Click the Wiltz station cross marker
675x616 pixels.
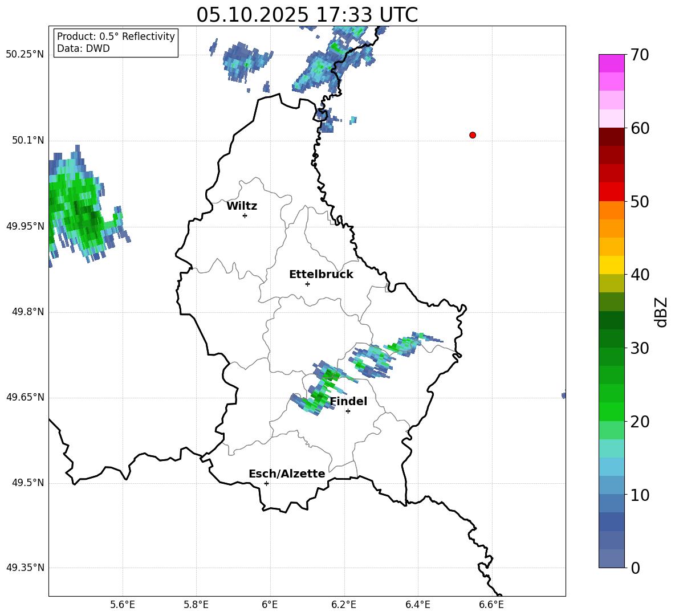(x=245, y=215)
